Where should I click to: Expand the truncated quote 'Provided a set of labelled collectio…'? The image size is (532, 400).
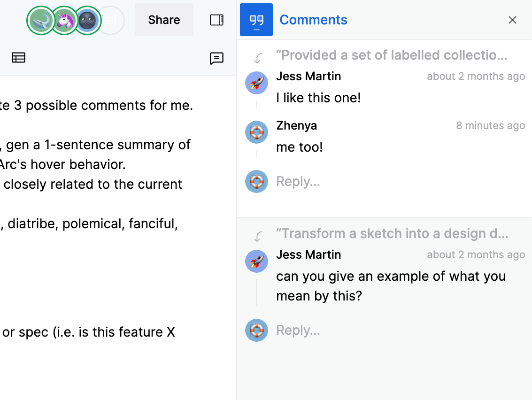point(393,55)
